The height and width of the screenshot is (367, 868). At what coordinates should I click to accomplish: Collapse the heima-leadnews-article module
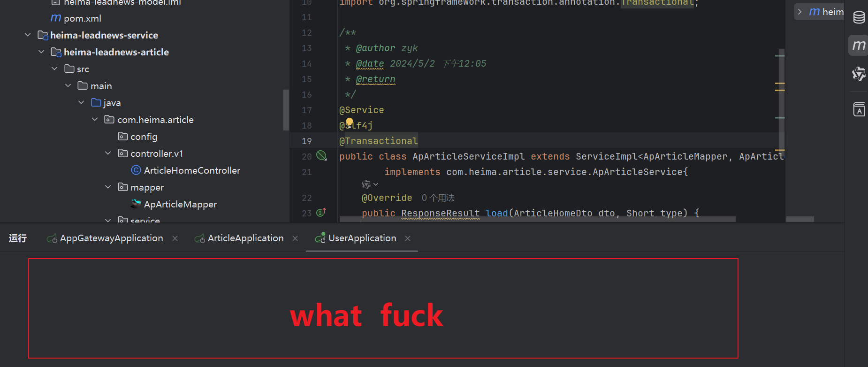[41, 52]
